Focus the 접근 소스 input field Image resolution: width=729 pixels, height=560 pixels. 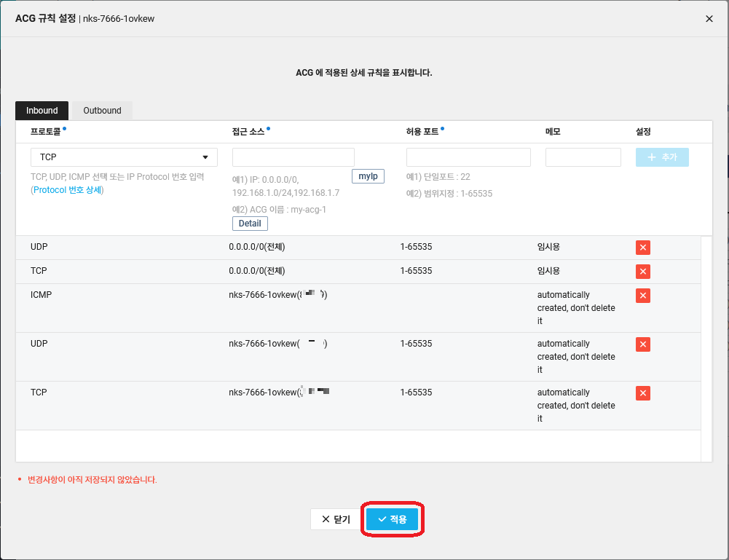pos(293,157)
